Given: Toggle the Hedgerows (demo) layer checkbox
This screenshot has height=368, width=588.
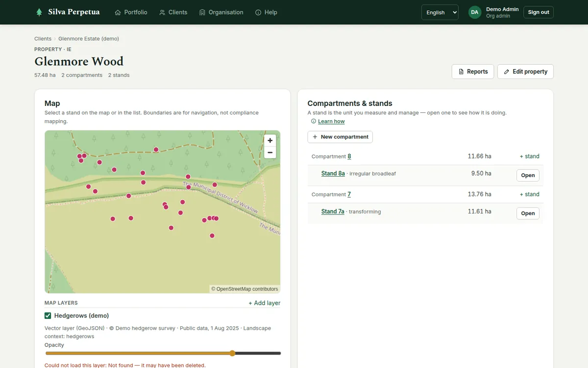Looking at the screenshot, I should [48, 315].
